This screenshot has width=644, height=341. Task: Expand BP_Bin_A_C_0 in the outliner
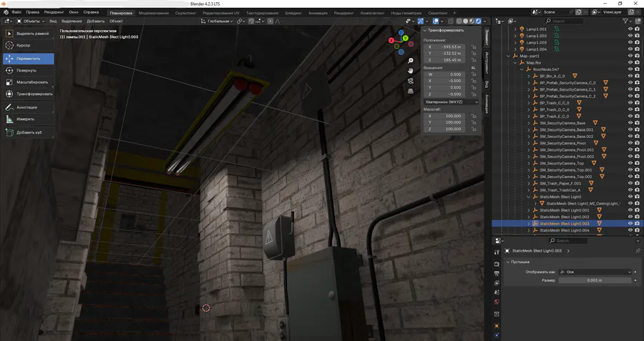[x=529, y=76]
